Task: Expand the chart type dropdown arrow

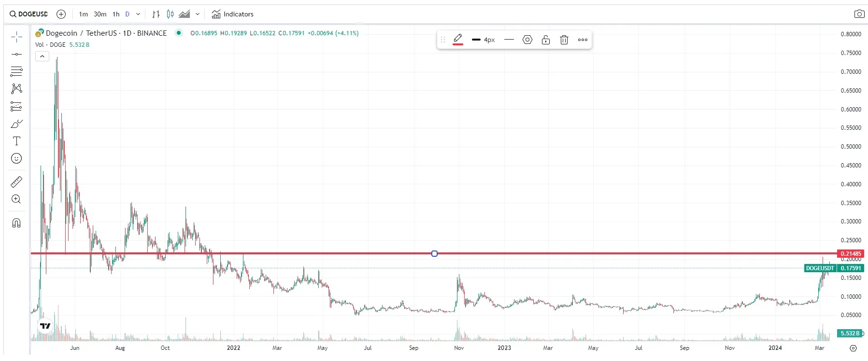Action: (198, 14)
